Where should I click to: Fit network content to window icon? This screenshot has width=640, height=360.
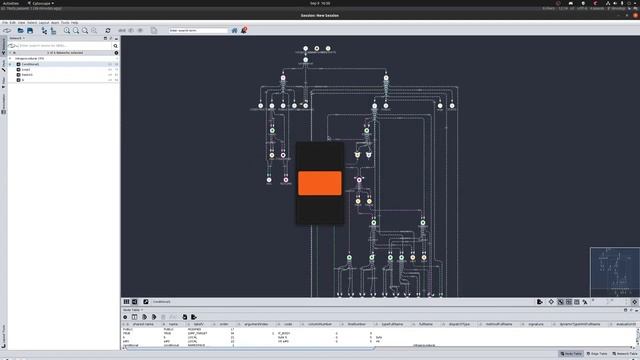tap(85, 31)
